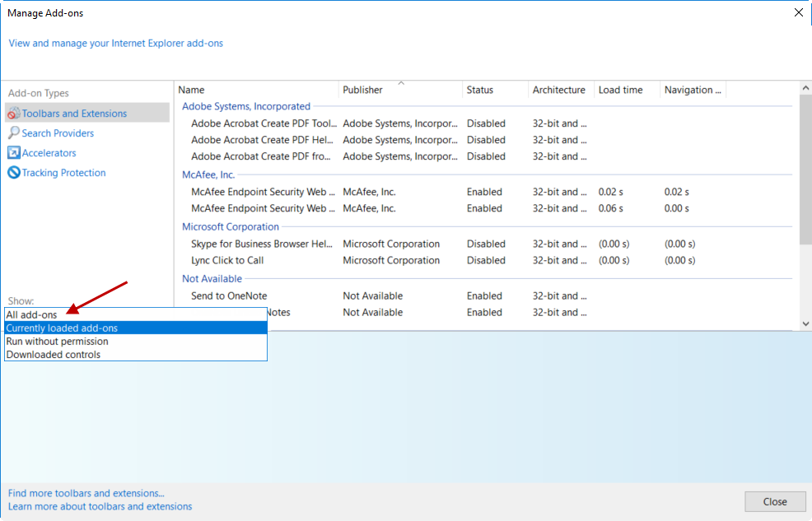Viewport: 812px width, 521px height.
Task: Click the Search Providers magnifier icon
Action: pos(14,133)
